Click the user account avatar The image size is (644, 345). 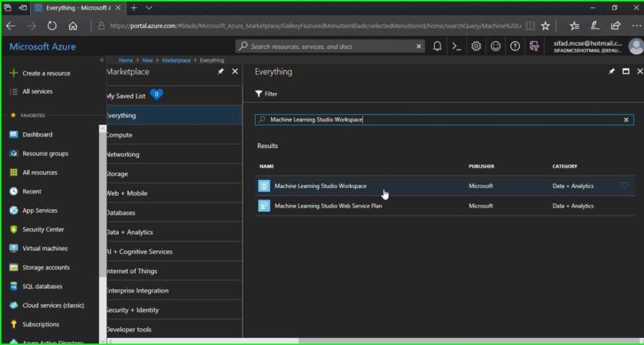[x=636, y=47]
